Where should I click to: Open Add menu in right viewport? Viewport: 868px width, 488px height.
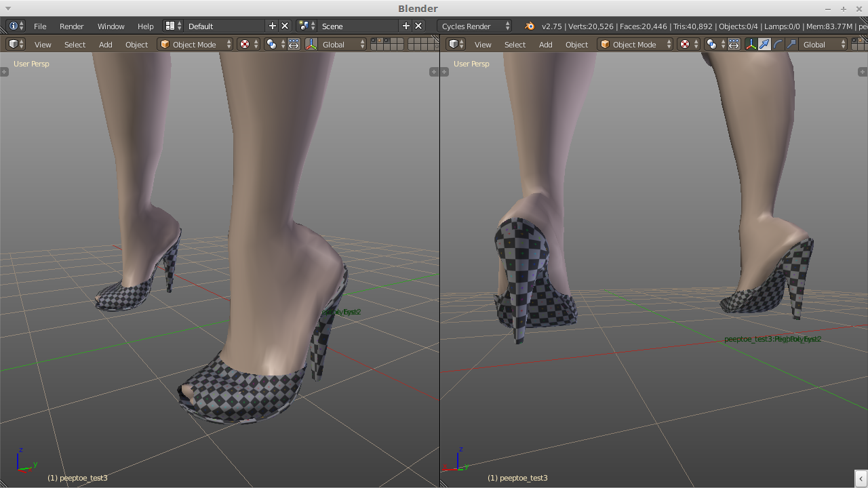pos(545,44)
